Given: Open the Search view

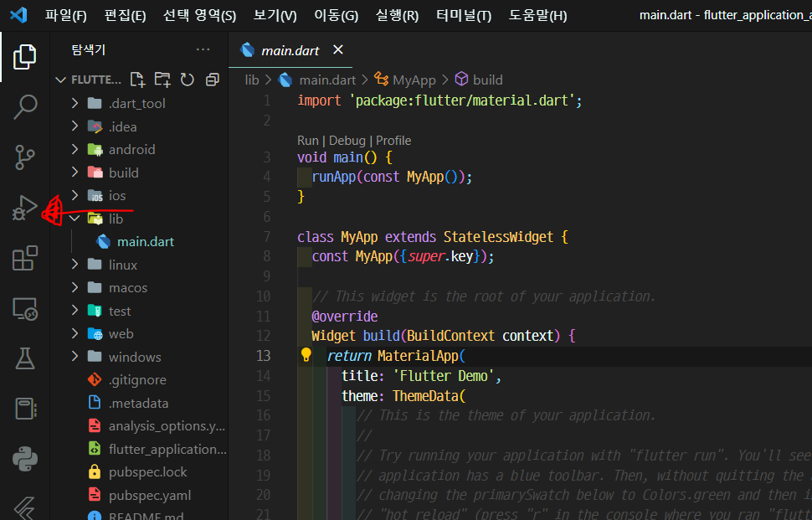Looking at the screenshot, I should (24, 106).
